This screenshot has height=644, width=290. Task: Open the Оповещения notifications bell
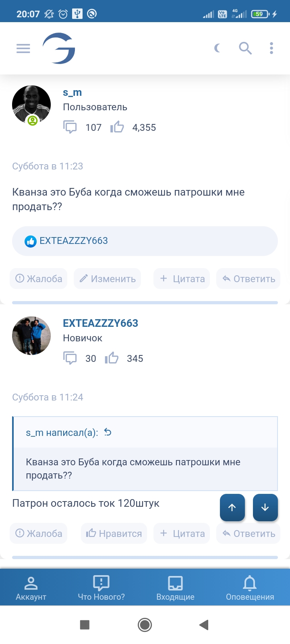tap(250, 588)
